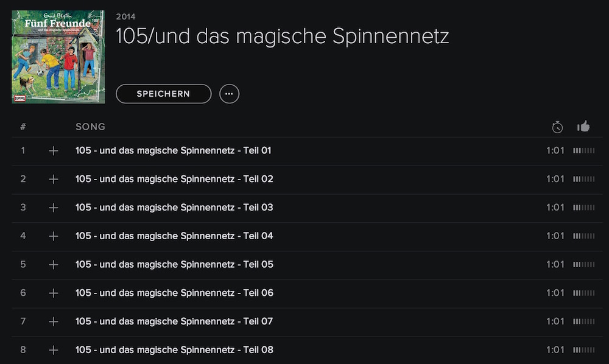Add Teil 03 track using plus icon
609x364 pixels.
tap(54, 208)
